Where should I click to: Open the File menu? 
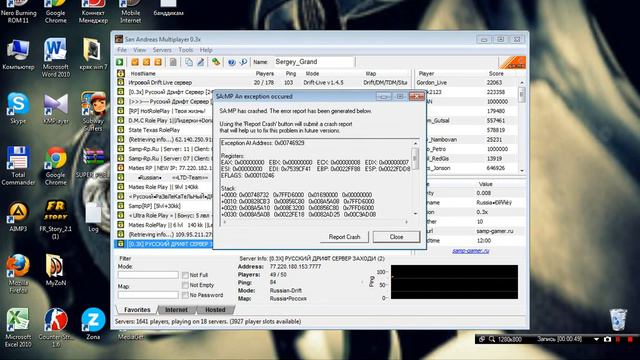click(122, 50)
